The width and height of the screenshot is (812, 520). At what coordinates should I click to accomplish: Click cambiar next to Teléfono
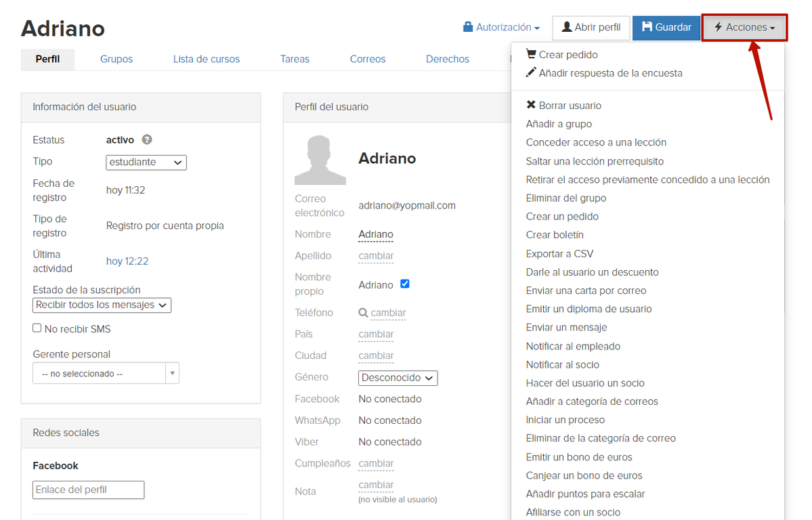[x=388, y=313]
